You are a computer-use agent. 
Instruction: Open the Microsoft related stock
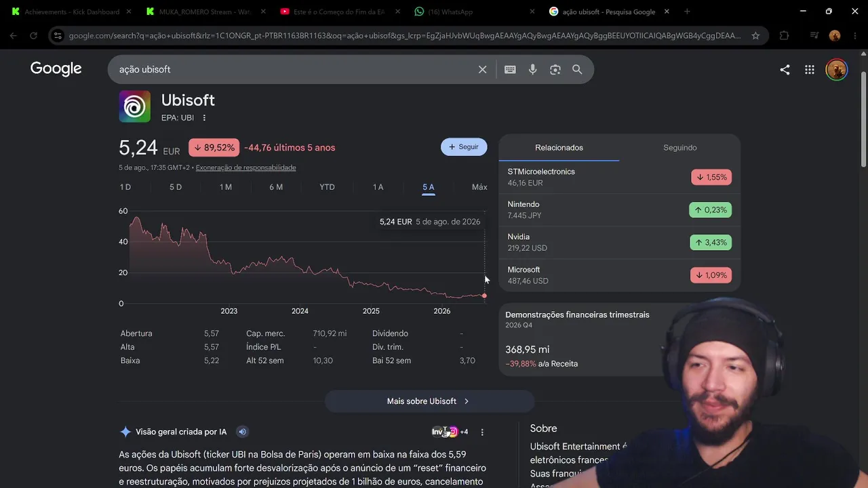coord(619,275)
